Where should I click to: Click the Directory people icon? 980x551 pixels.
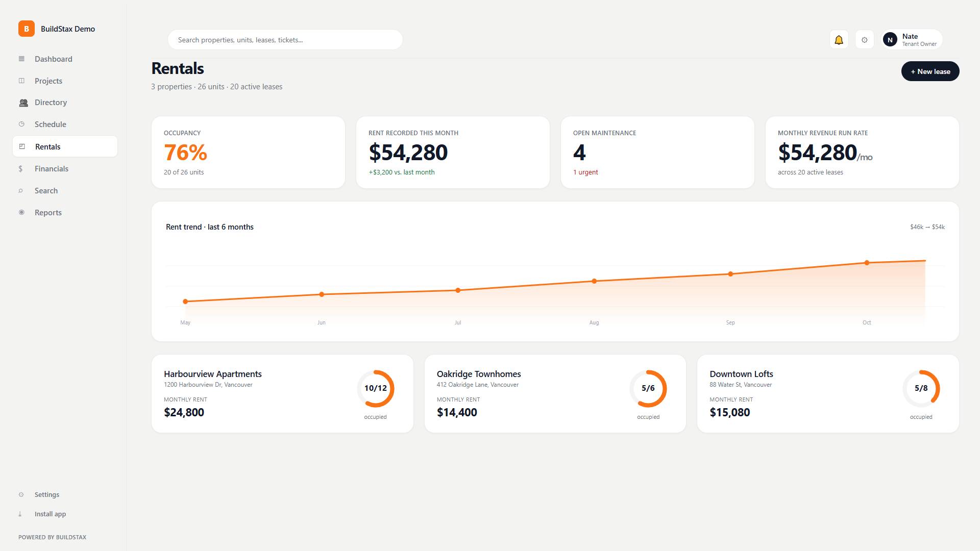click(x=23, y=103)
